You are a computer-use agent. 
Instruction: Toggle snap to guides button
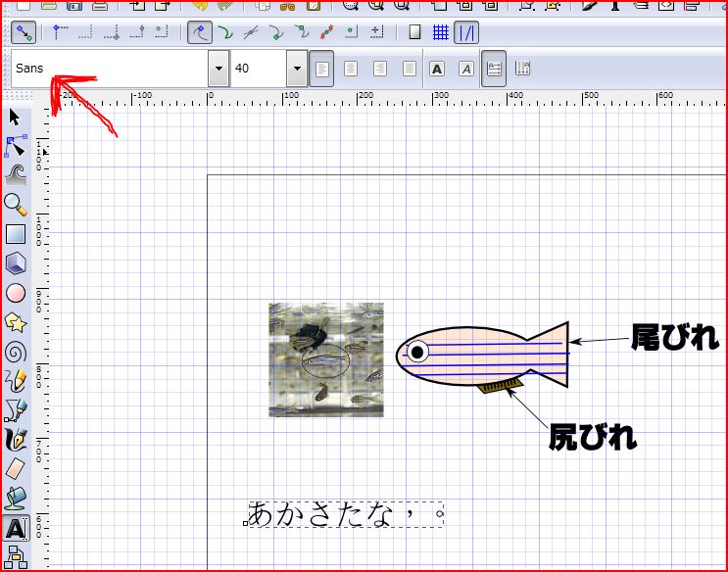coord(466,32)
